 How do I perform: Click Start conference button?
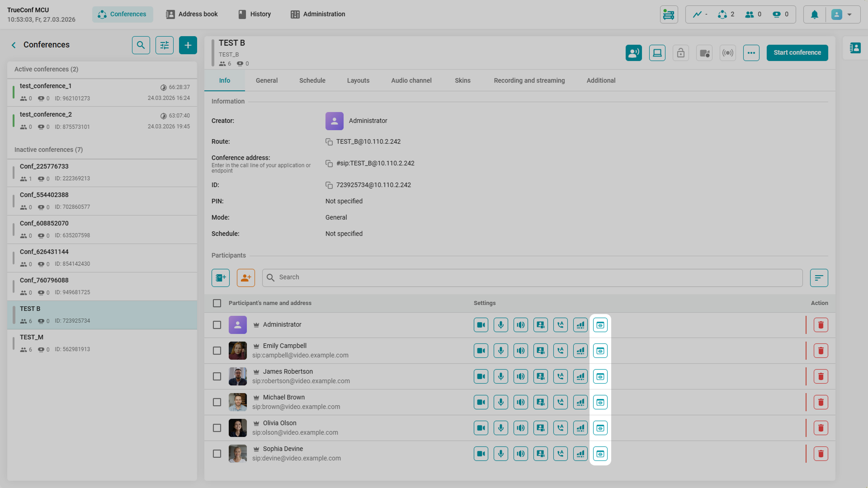[797, 53]
